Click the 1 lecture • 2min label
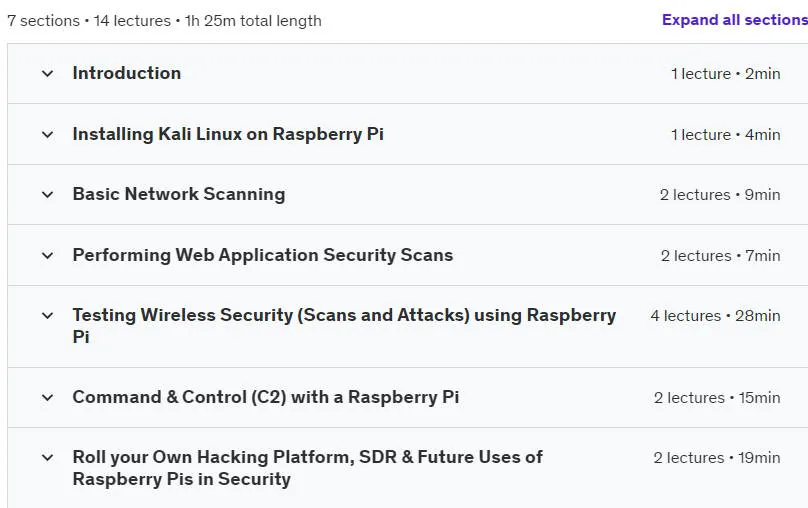The image size is (808, 508). (x=726, y=74)
